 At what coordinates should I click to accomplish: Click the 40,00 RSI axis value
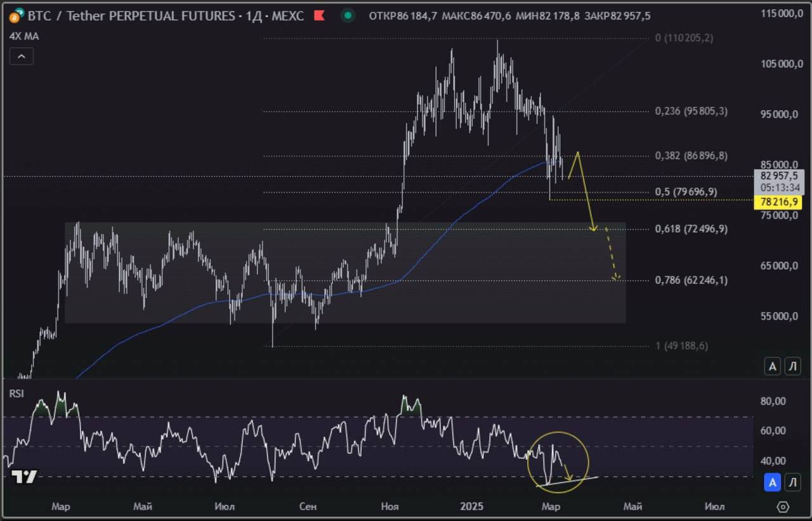click(x=773, y=461)
